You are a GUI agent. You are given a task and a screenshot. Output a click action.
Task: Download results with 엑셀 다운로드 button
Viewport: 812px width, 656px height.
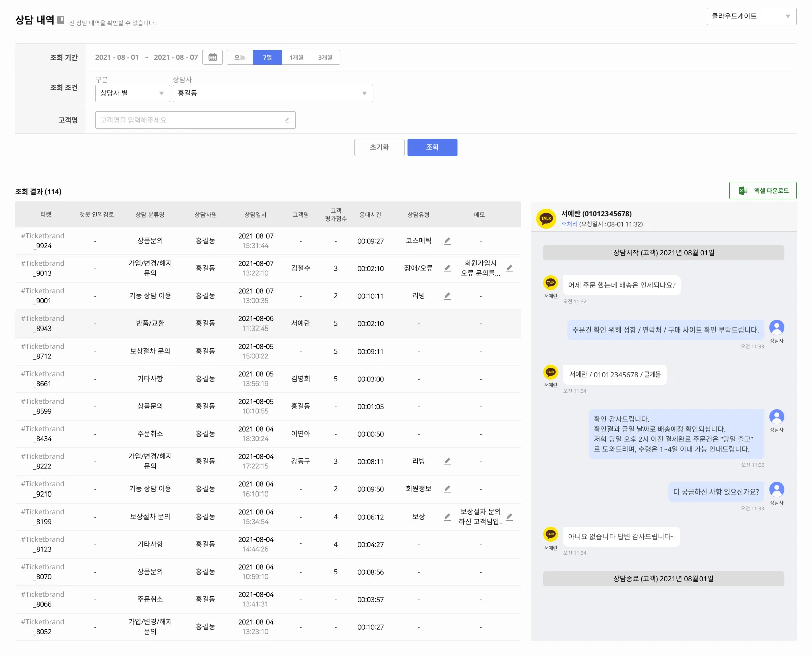tap(762, 191)
